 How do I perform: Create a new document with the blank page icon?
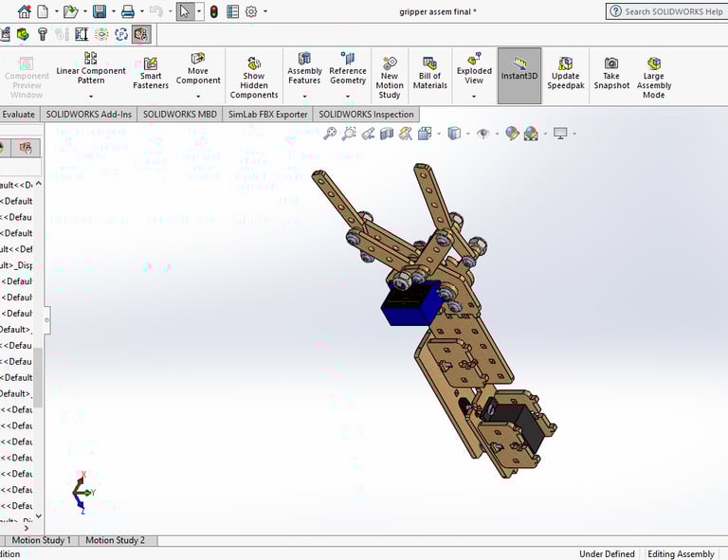coord(43,11)
